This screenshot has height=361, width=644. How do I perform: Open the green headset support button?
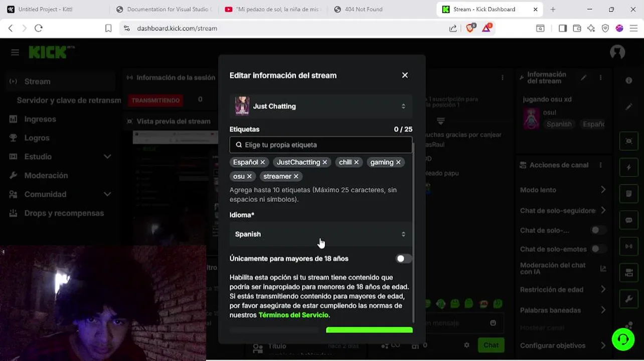click(623, 339)
